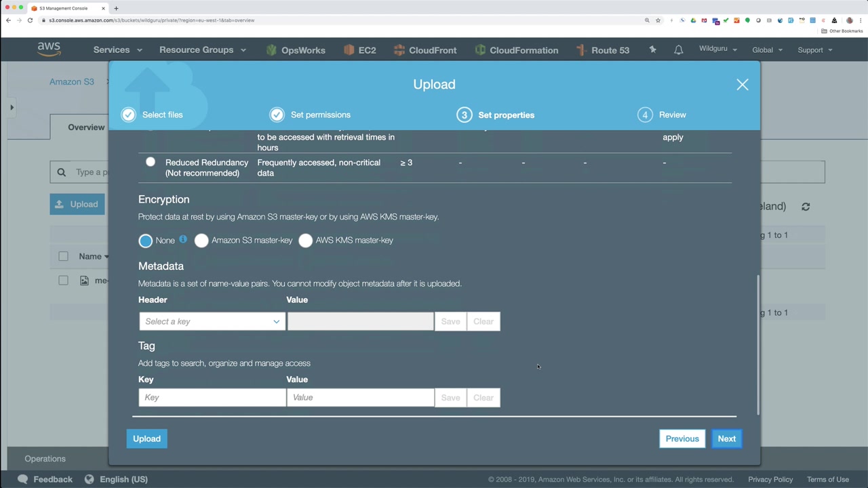Image resolution: width=868 pixels, height=488 pixels.
Task: Open the Google Drive extension icon
Action: [x=693, y=20]
